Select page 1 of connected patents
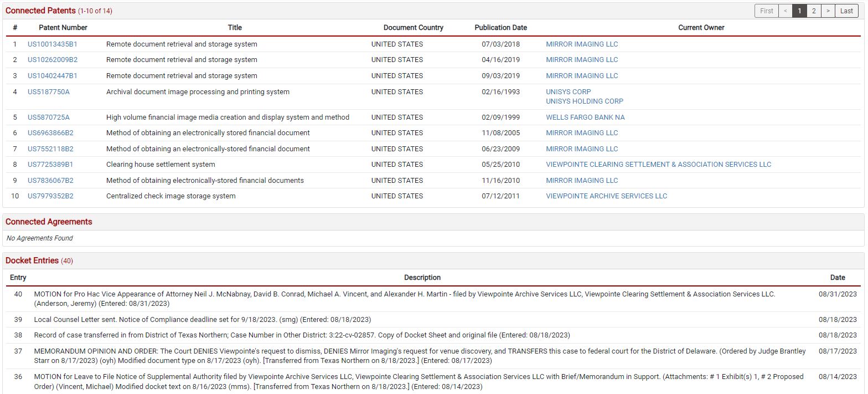 pyautogui.click(x=799, y=11)
